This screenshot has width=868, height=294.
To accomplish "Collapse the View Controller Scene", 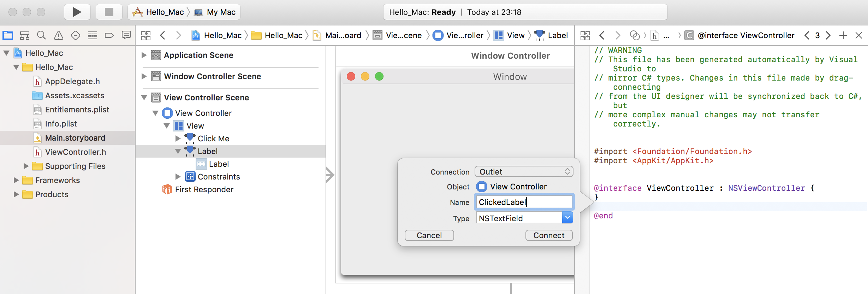I will pyautogui.click(x=144, y=98).
